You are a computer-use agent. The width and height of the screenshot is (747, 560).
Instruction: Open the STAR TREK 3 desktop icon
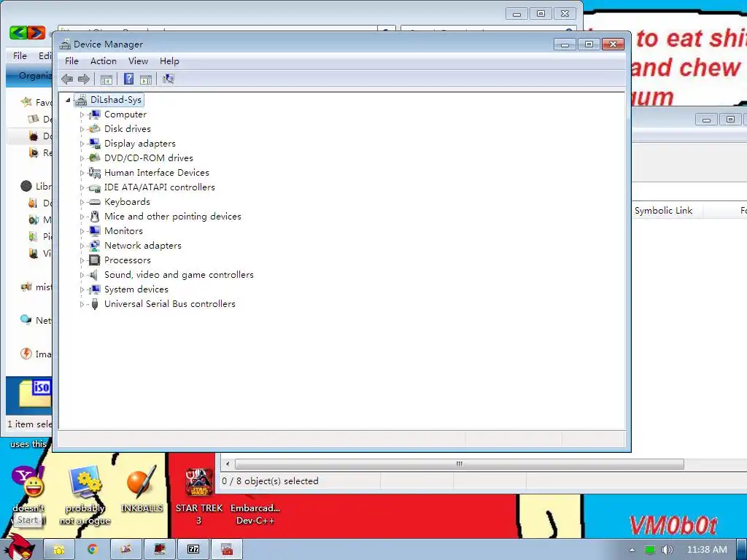(199, 496)
